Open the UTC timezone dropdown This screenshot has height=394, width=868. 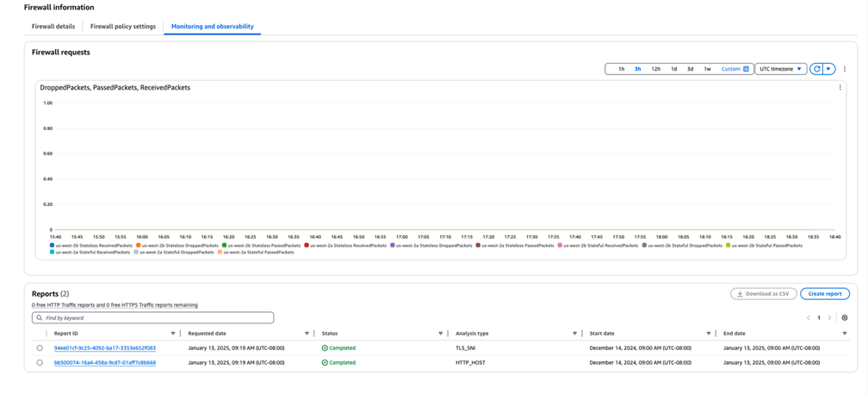pos(780,69)
